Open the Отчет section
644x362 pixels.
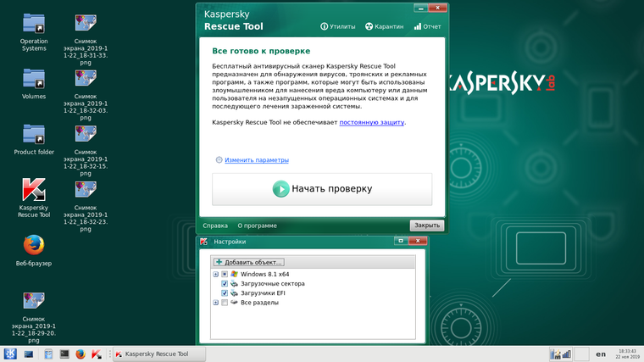click(x=428, y=26)
